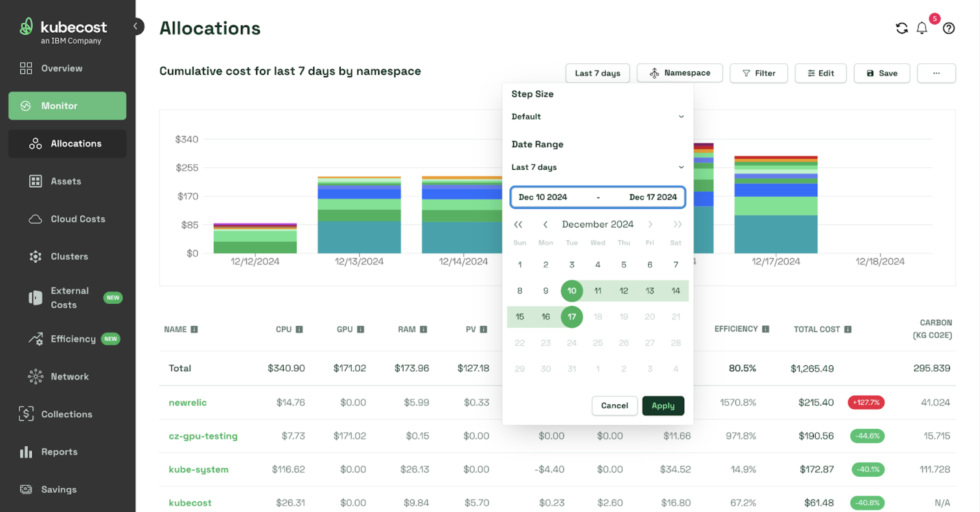Click the help question mark icon

pyautogui.click(x=948, y=27)
